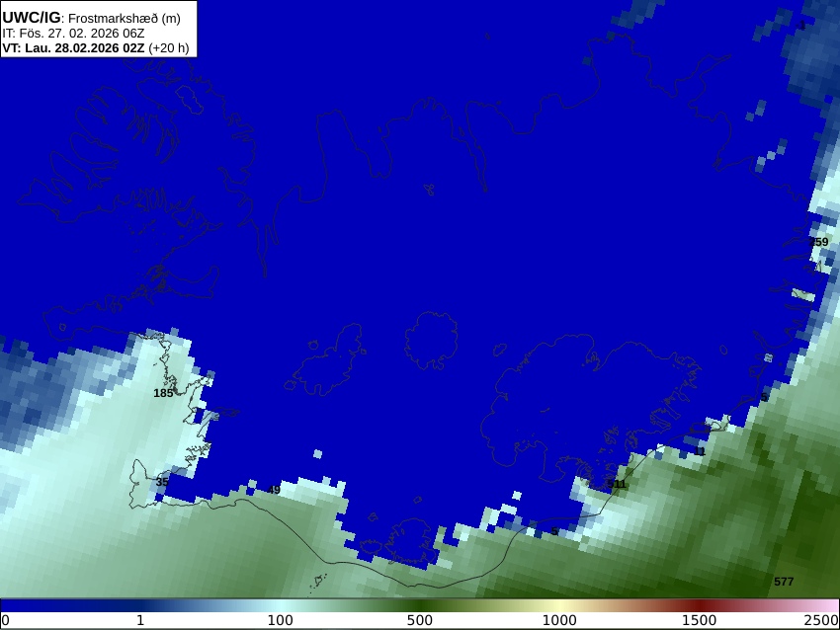Click the color scale tick label 1
This screenshot has width=840, height=630.
[140, 621]
